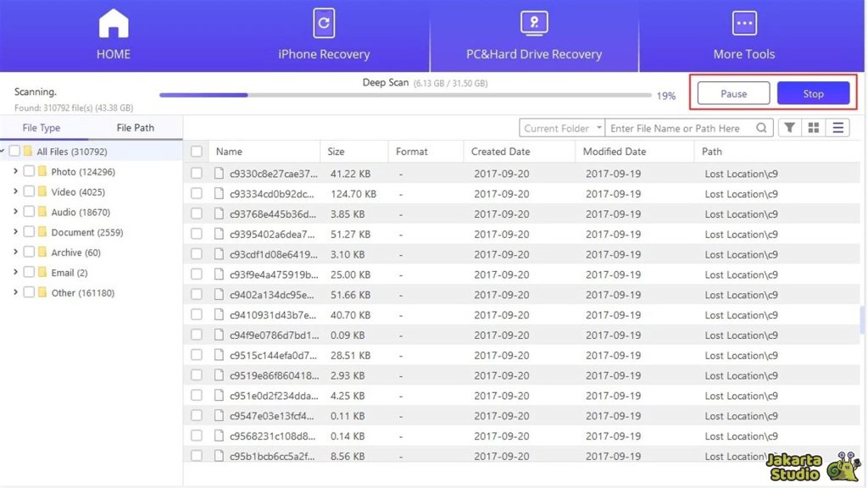The image size is (868, 488).
Task: Switch to list view icon
Action: (x=837, y=127)
